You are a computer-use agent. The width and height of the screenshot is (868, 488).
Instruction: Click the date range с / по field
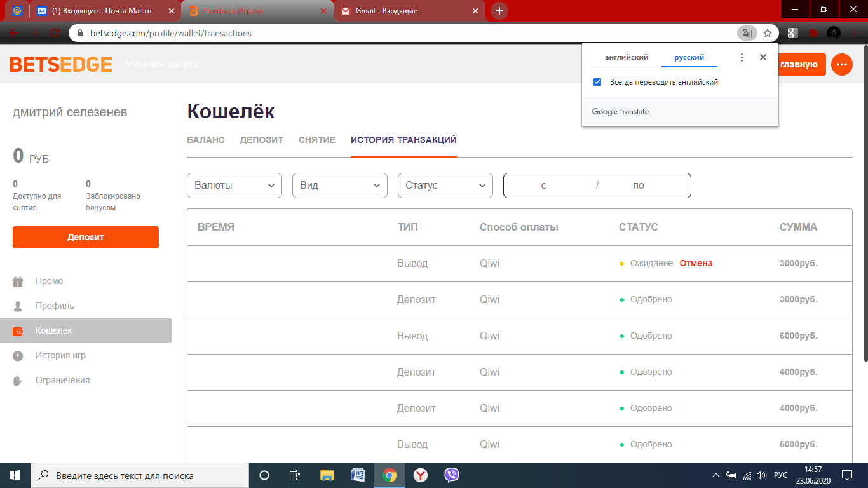click(x=597, y=186)
